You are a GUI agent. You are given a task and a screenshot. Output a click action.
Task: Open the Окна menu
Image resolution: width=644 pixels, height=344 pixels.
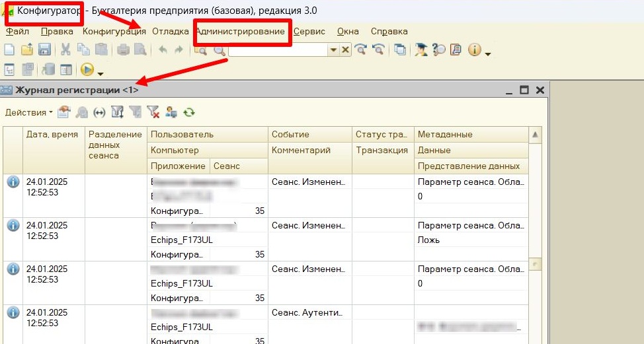348,31
